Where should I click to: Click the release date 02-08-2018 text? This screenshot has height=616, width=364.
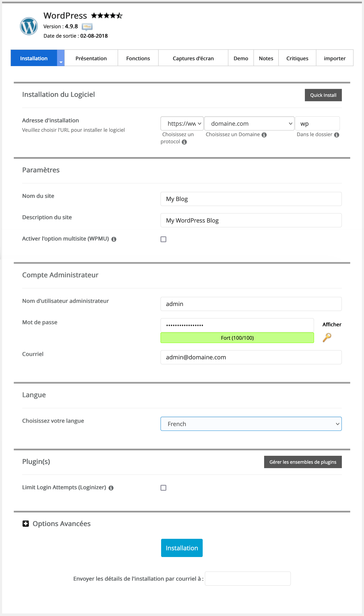[x=94, y=36]
